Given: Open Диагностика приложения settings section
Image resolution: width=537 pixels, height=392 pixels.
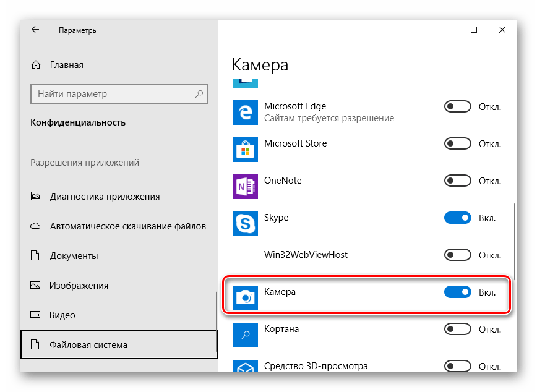Looking at the screenshot, I should click(x=105, y=197).
